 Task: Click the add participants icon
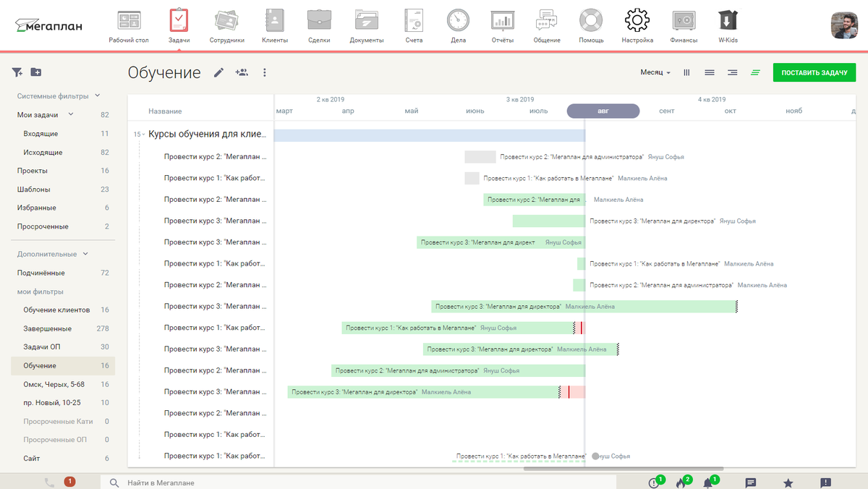pyautogui.click(x=242, y=72)
